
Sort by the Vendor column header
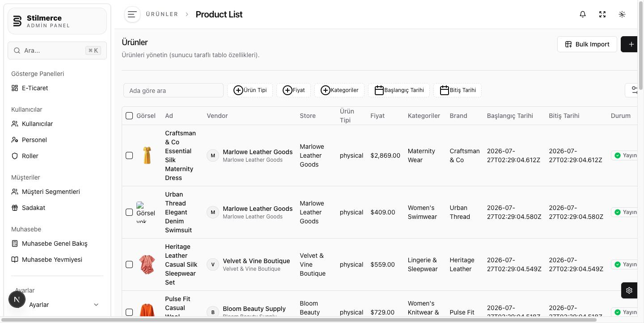point(217,116)
